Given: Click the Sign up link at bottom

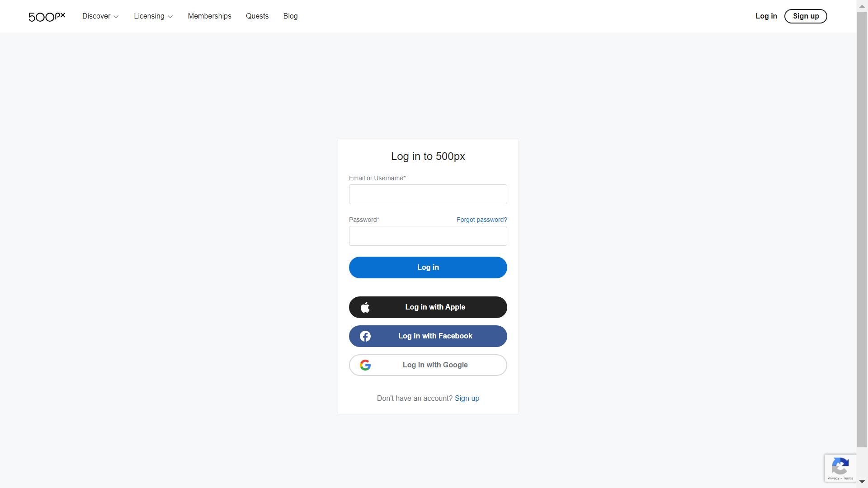Looking at the screenshot, I should [467, 398].
